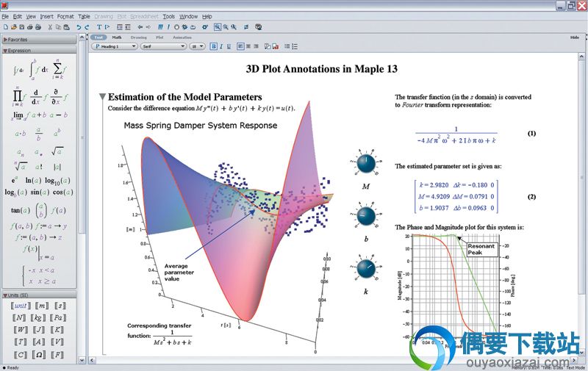Remove the enclosing section (outdent)
This screenshot has width=588, height=371.
[128, 27]
